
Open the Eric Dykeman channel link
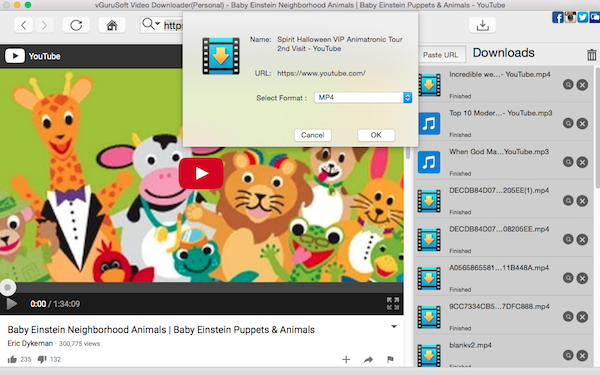point(30,343)
